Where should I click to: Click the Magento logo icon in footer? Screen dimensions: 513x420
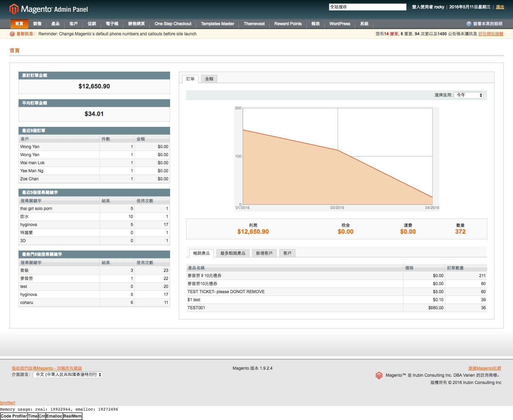click(379, 375)
